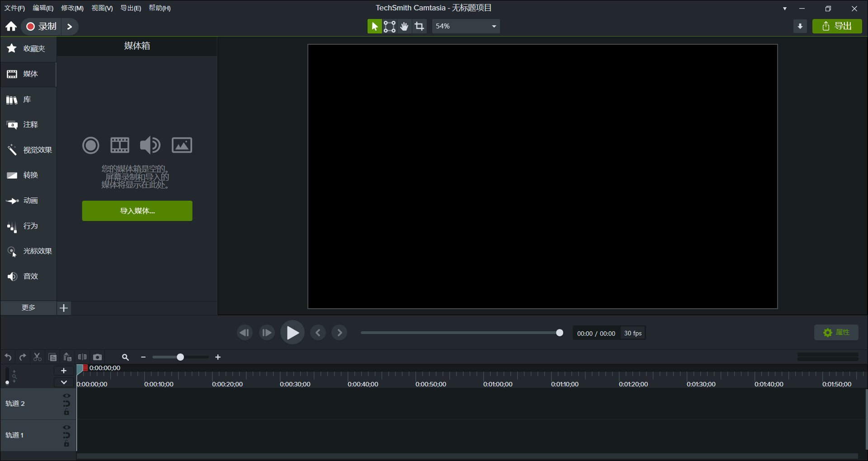Export frame with the camera snapshot icon
Viewport: 868px width, 461px height.
(x=97, y=357)
